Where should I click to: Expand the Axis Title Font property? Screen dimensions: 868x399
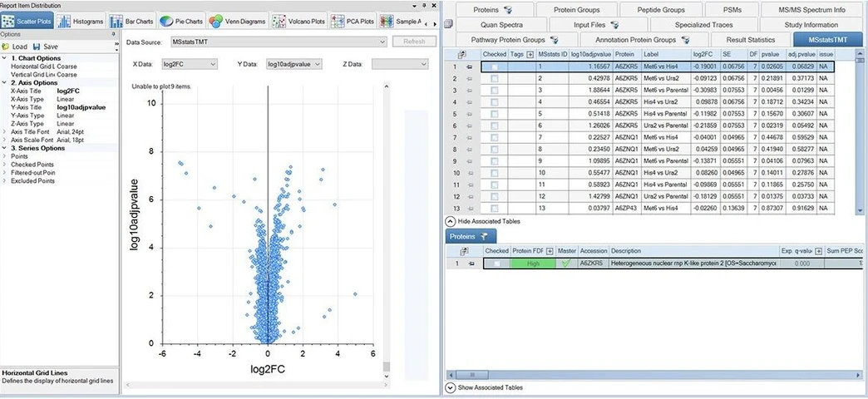tap(4, 131)
